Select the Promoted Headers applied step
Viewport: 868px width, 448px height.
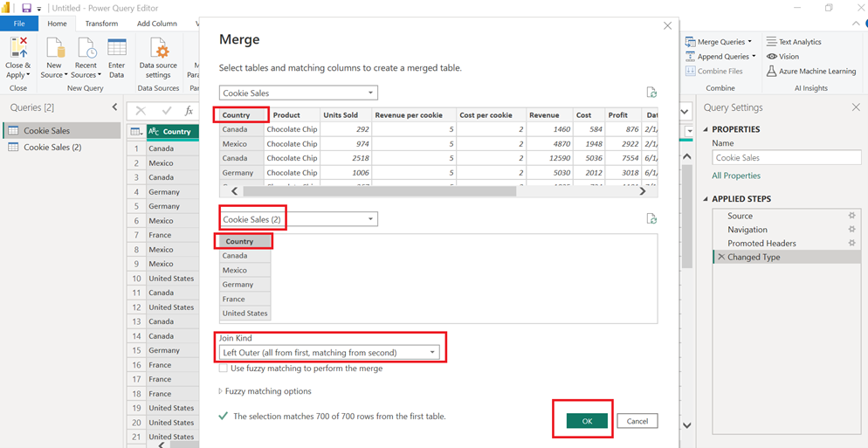[786, 243]
